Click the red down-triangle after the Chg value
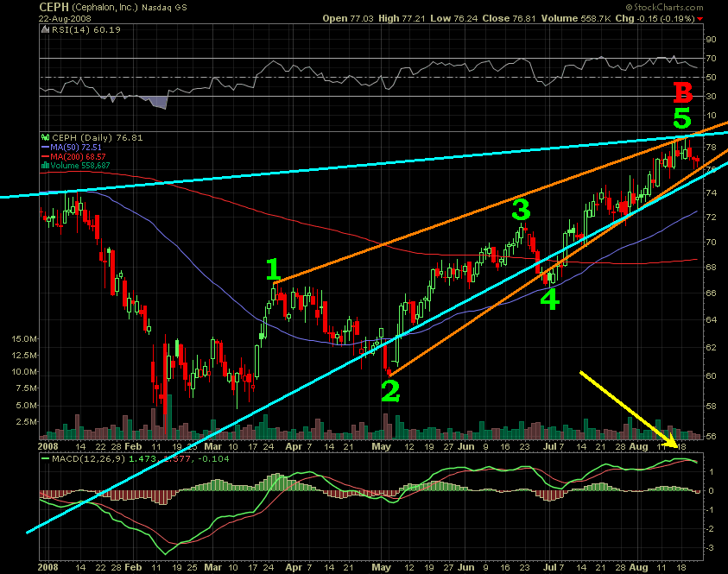 pos(700,19)
